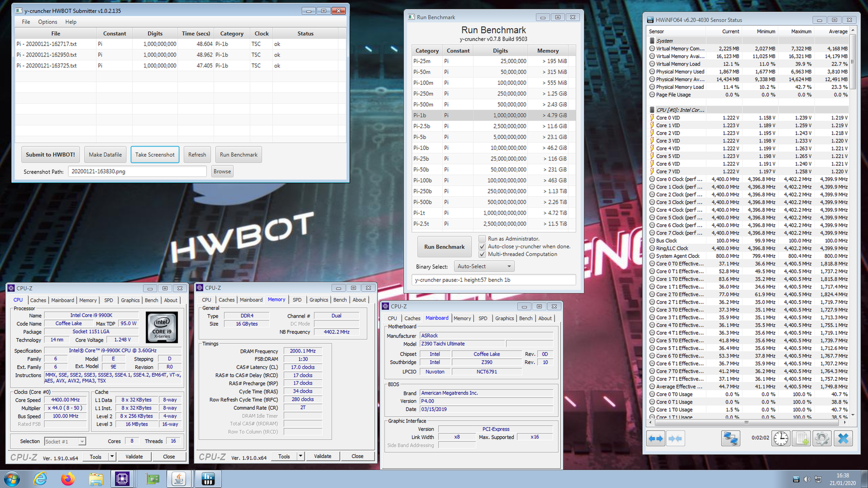Open Windows Explorer folder taskbar icon
The height and width of the screenshot is (488, 868).
coord(96,479)
